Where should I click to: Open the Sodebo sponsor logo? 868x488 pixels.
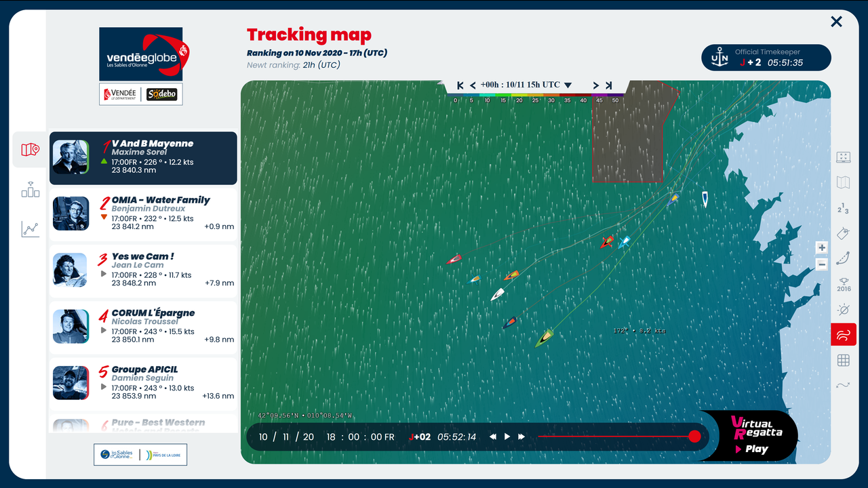coord(162,94)
